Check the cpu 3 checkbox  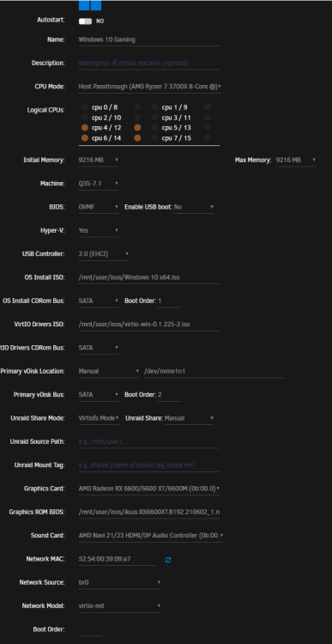tap(154, 118)
